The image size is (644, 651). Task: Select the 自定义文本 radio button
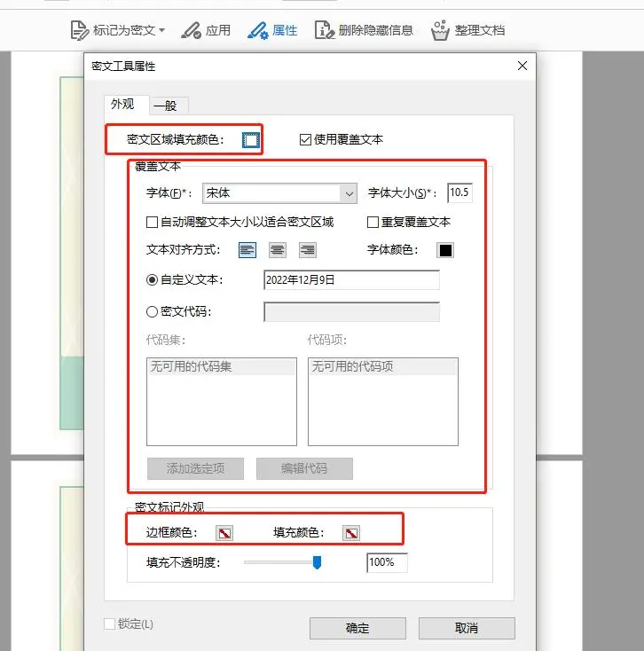tap(152, 280)
